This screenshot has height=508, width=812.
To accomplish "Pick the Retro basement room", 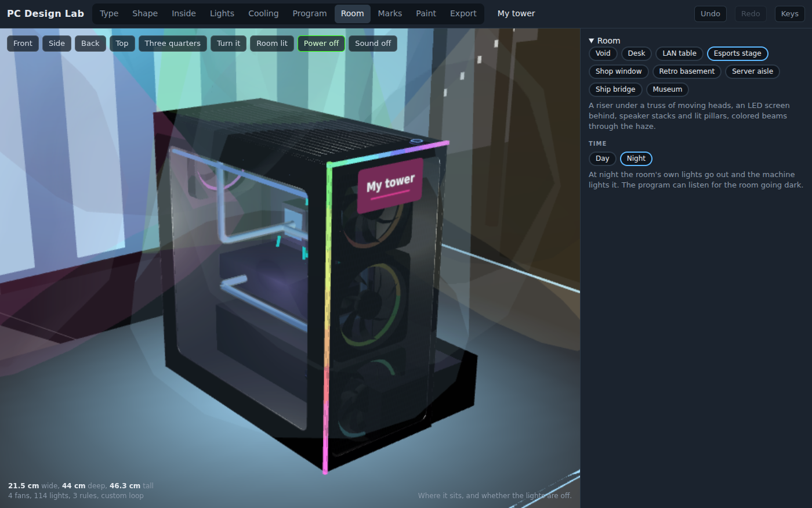I will [687, 71].
